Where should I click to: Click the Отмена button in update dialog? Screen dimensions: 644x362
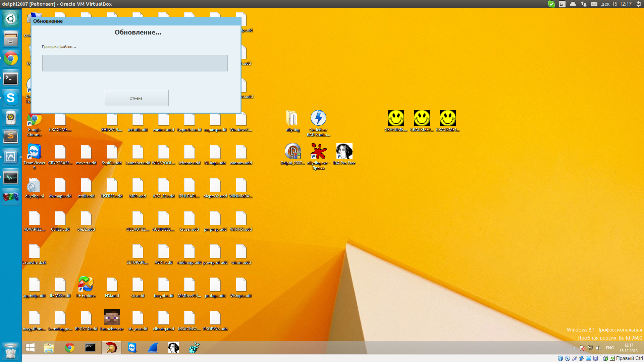(136, 98)
